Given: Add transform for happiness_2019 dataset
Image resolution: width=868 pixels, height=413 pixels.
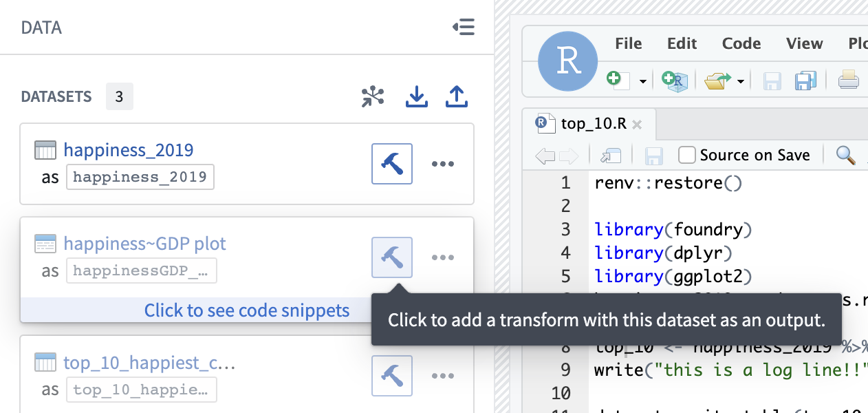Looking at the screenshot, I should point(392,164).
